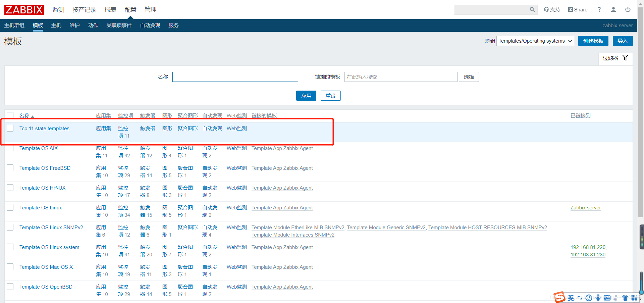Click the Sogou input method logo
The image size is (644, 303).
point(559,297)
